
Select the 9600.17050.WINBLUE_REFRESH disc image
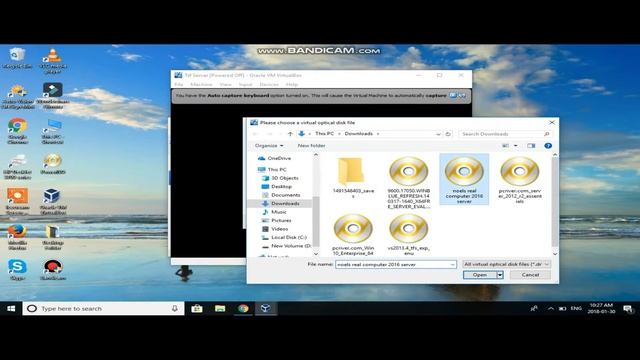pos(409,182)
